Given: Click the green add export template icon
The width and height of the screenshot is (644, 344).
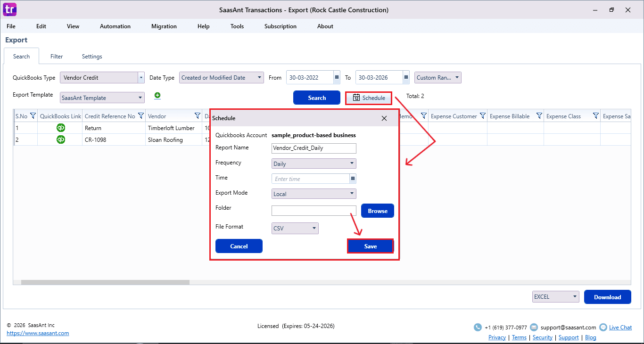Looking at the screenshot, I should point(157,96).
